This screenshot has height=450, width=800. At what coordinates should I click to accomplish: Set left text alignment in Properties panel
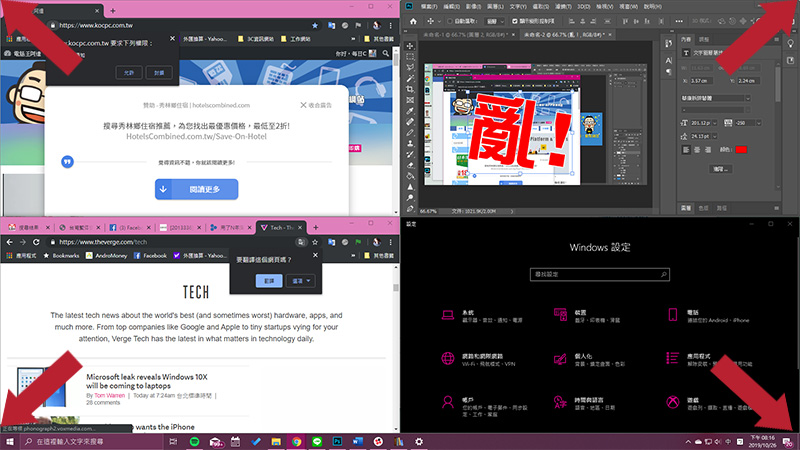[x=686, y=149]
